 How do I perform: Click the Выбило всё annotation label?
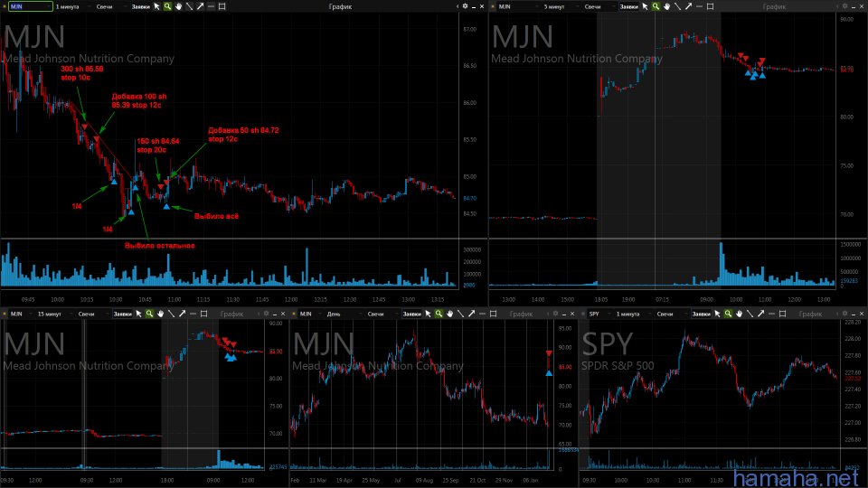click(x=216, y=216)
